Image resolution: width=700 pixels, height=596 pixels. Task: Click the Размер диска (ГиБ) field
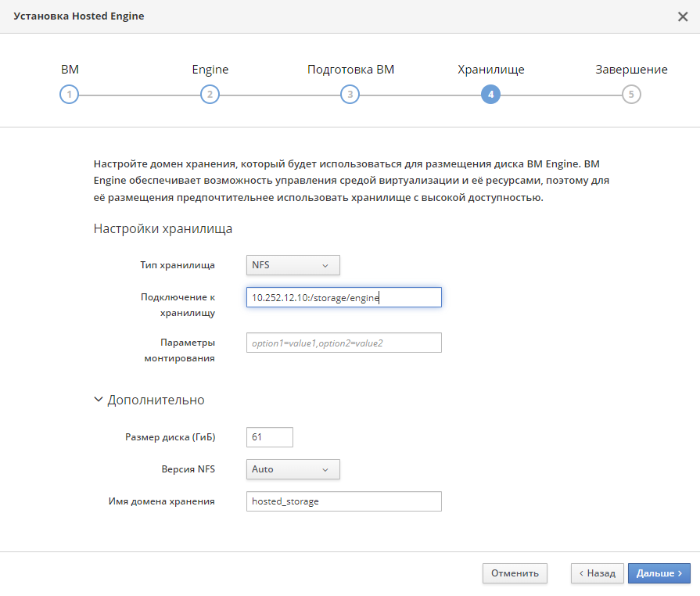(270, 437)
